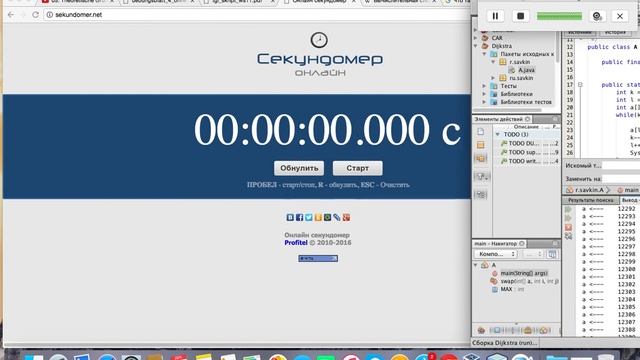Click bottom list icon in action items sidebar
Screen dimensions: 640x360
click(x=481, y=194)
